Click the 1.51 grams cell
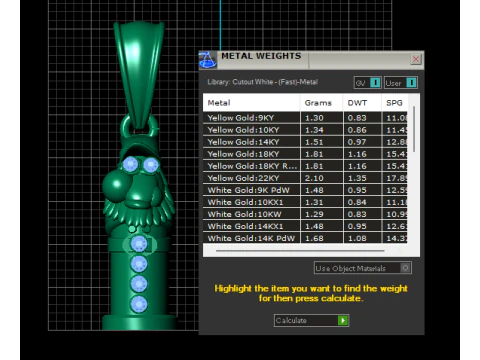 tap(321, 142)
